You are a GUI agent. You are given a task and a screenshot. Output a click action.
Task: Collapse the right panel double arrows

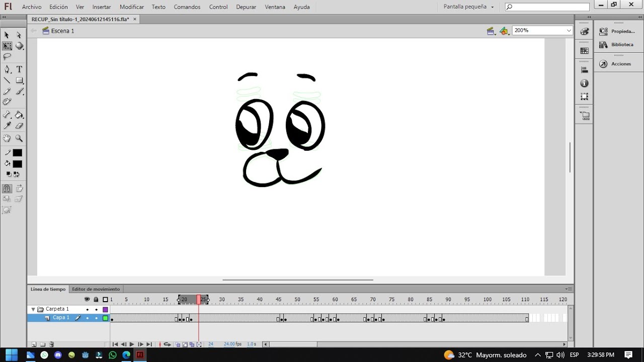coord(639,17)
